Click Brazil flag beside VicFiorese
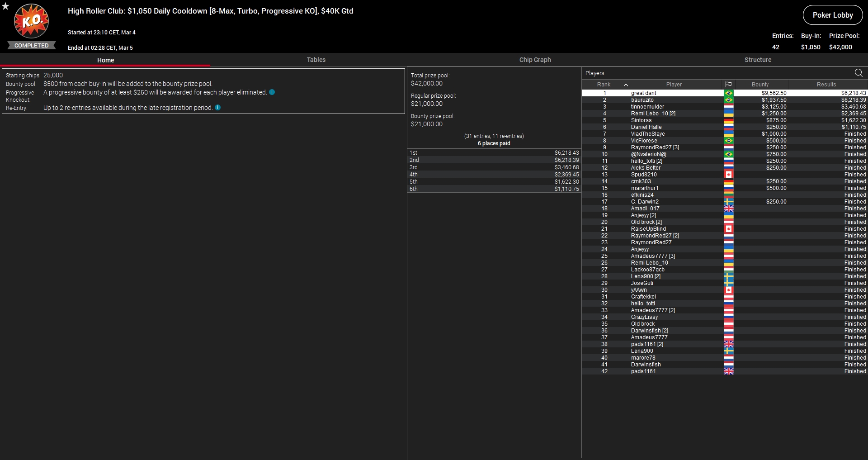This screenshot has height=460, width=868. (728, 141)
